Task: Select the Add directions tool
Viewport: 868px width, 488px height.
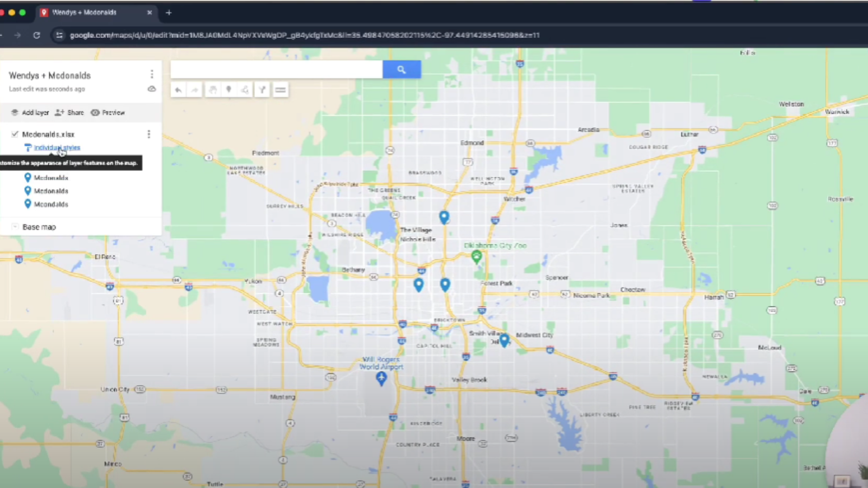Action: tap(262, 90)
